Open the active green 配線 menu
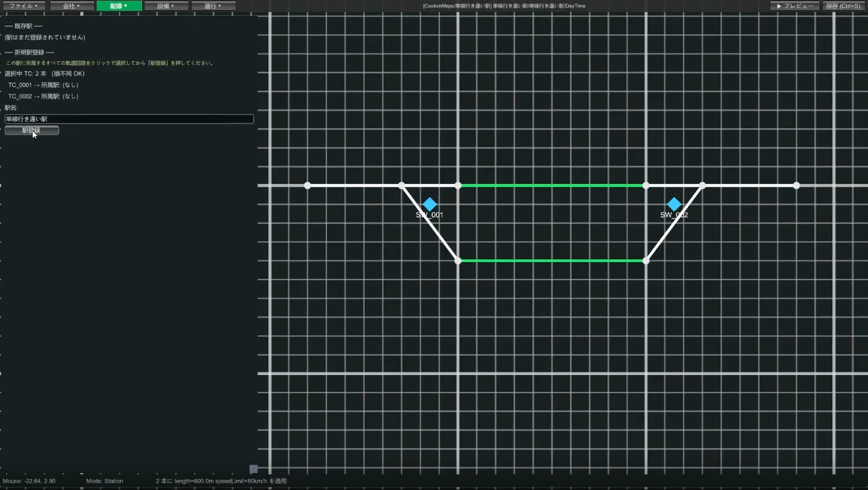868x490 pixels. click(119, 6)
